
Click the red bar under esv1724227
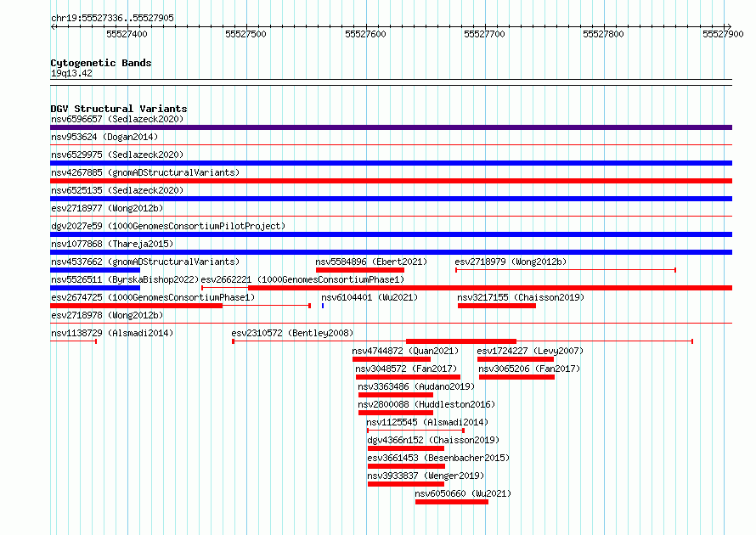(x=516, y=359)
